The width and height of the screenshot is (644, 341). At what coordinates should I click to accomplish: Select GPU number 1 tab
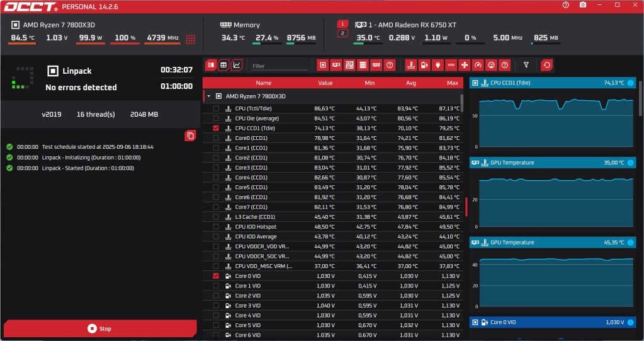(342, 24)
